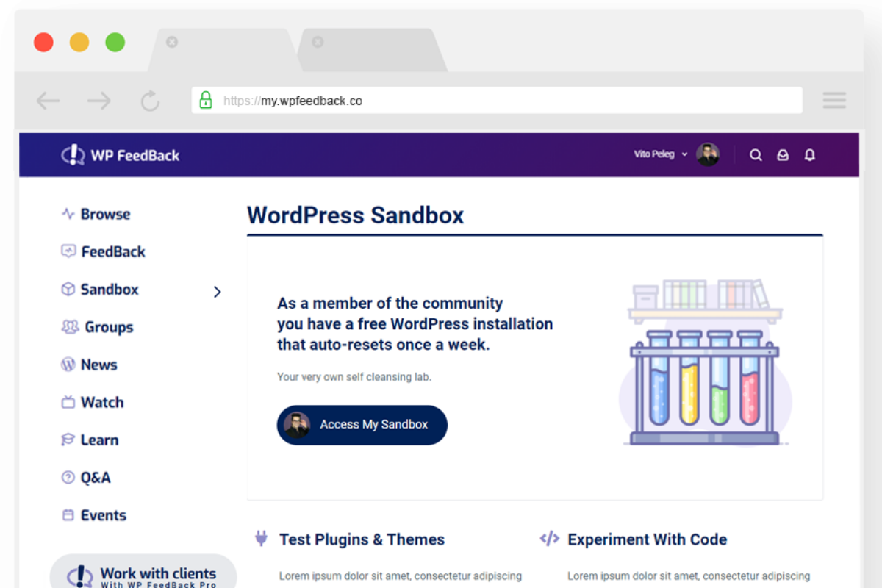
Task: Select the first browser tab
Action: [x=222, y=50]
